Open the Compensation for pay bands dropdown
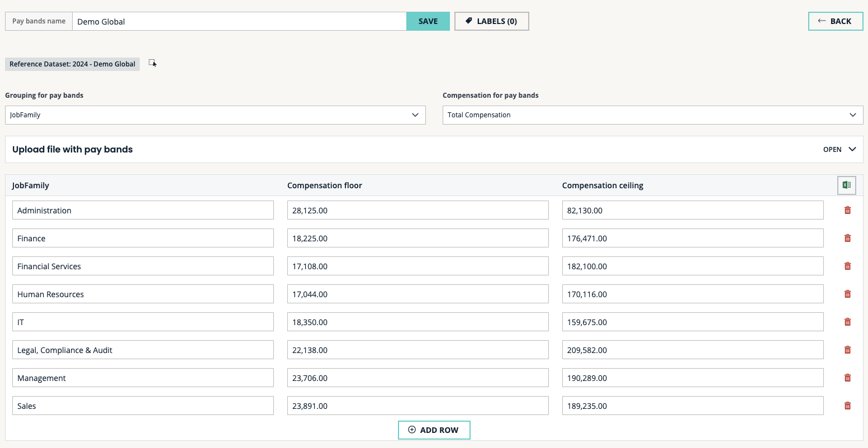This screenshot has height=448, width=868. coord(652,115)
